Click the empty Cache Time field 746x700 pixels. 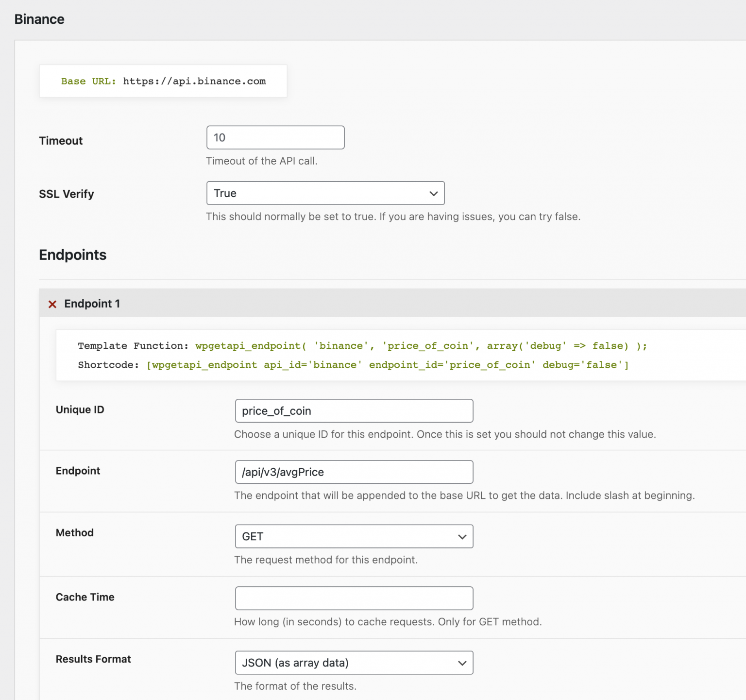click(354, 598)
